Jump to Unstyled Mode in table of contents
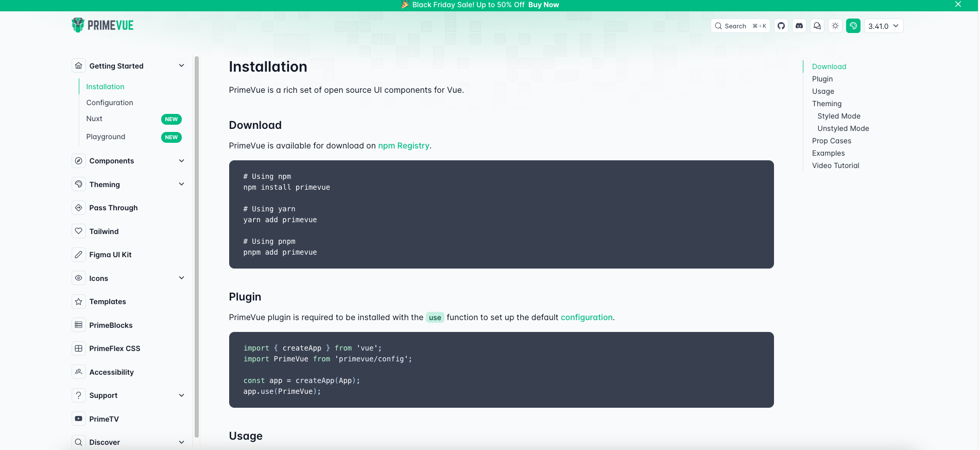The image size is (980, 450). (843, 128)
